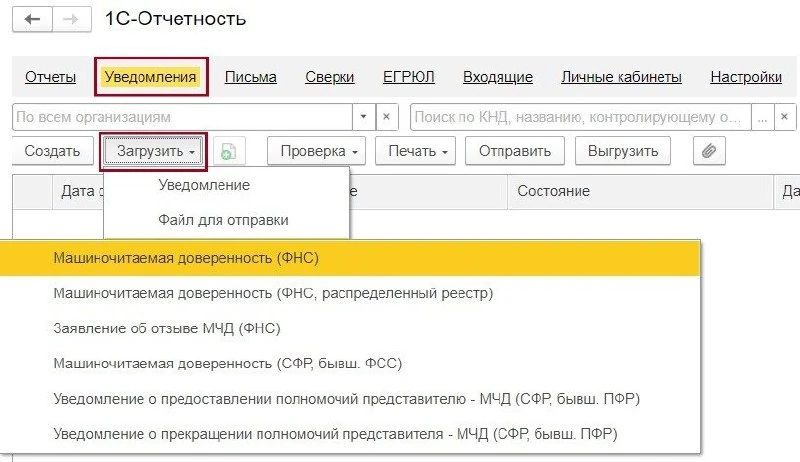
Task: Open the Настройки tab
Action: pyautogui.click(x=746, y=77)
